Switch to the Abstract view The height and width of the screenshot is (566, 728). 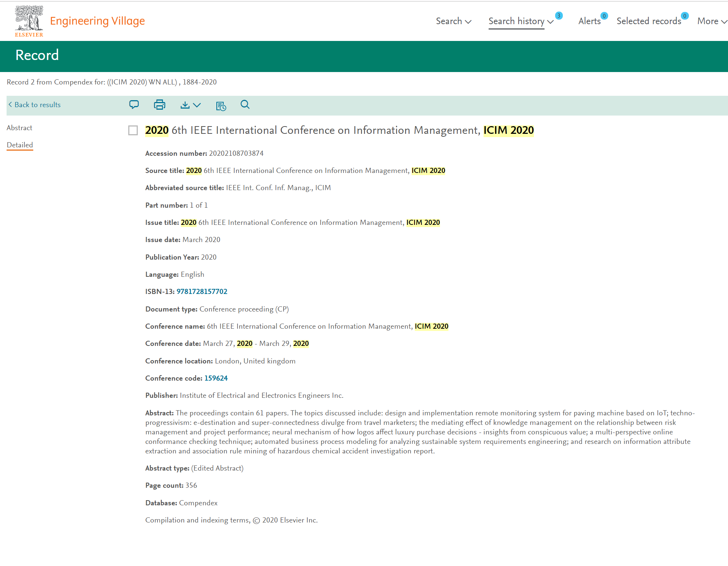tap(19, 128)
